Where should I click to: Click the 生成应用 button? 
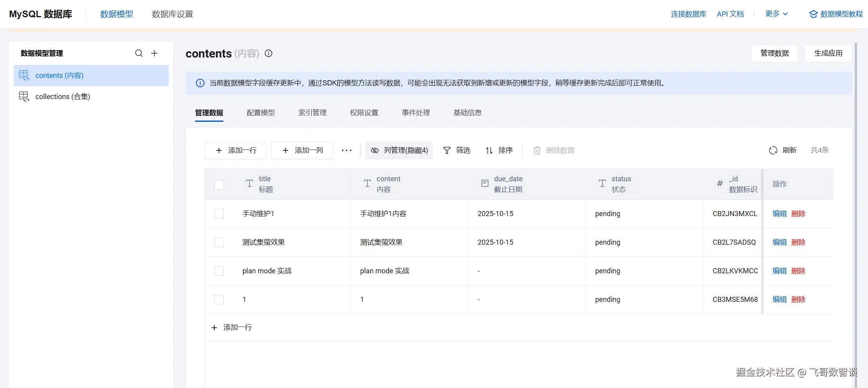[x=828, y=53]
